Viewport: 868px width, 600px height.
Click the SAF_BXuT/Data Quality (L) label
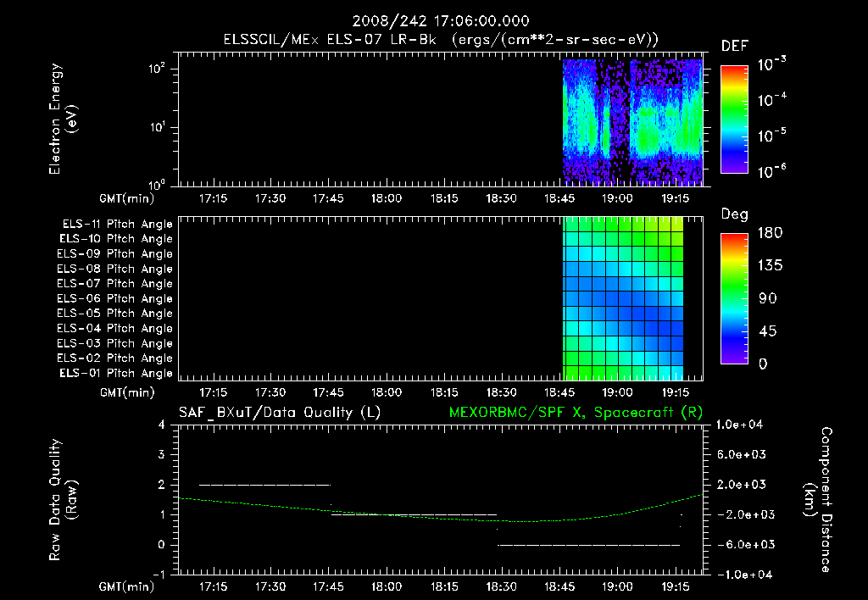click(x=280, y=413)
